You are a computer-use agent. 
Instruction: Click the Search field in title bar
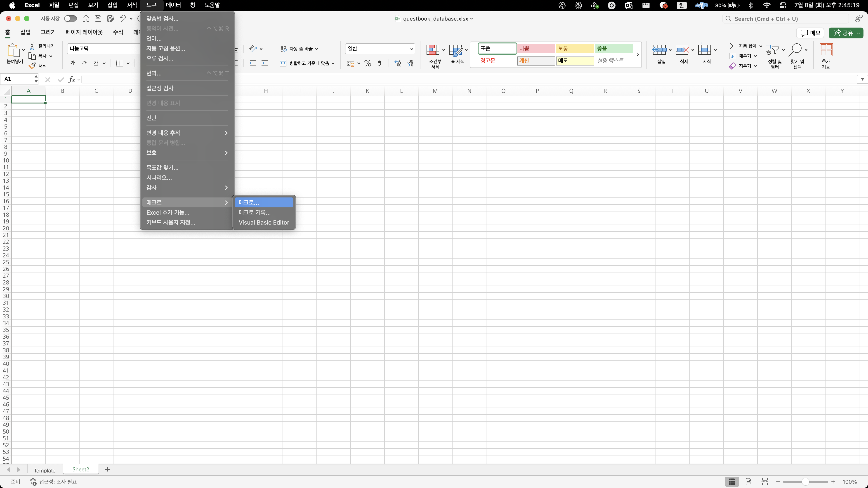tap(785, 19)
